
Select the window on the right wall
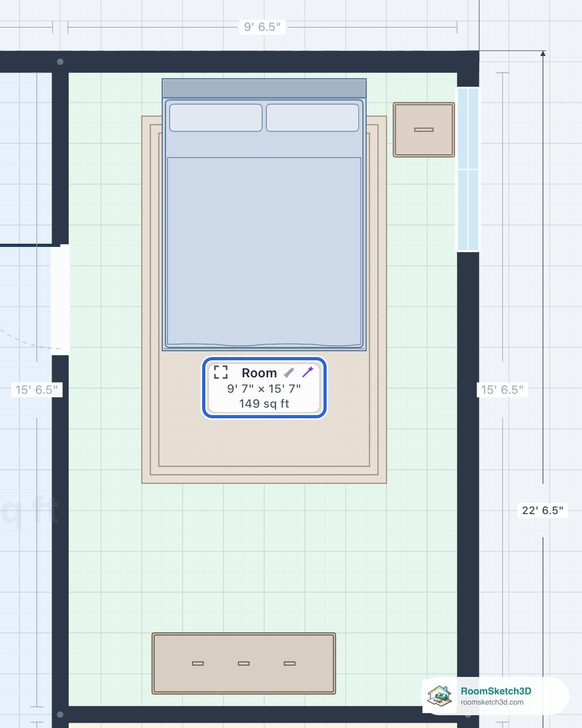[x=468, y=169]
